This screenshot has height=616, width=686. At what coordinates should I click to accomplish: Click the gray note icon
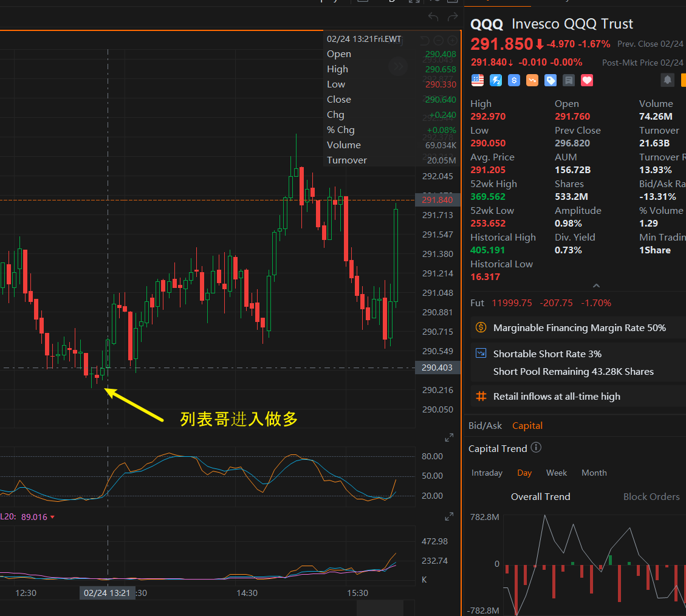[x=569, y=80]
